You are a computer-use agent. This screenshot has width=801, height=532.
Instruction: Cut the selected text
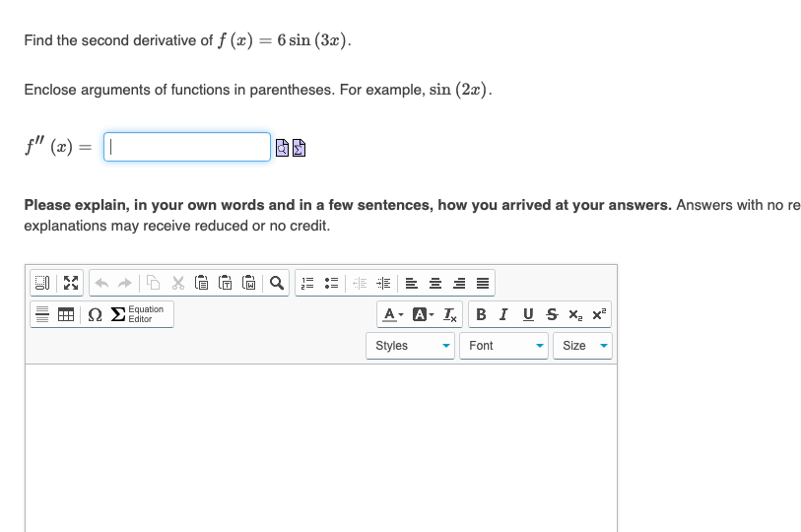click(x=177, y=283)
